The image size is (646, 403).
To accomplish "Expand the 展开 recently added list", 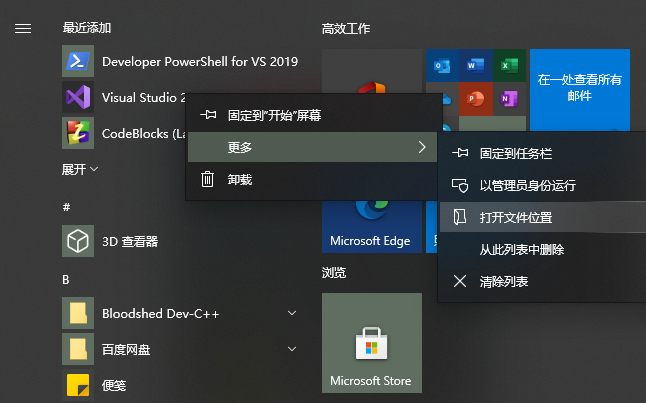I will (x=80, y=169).
